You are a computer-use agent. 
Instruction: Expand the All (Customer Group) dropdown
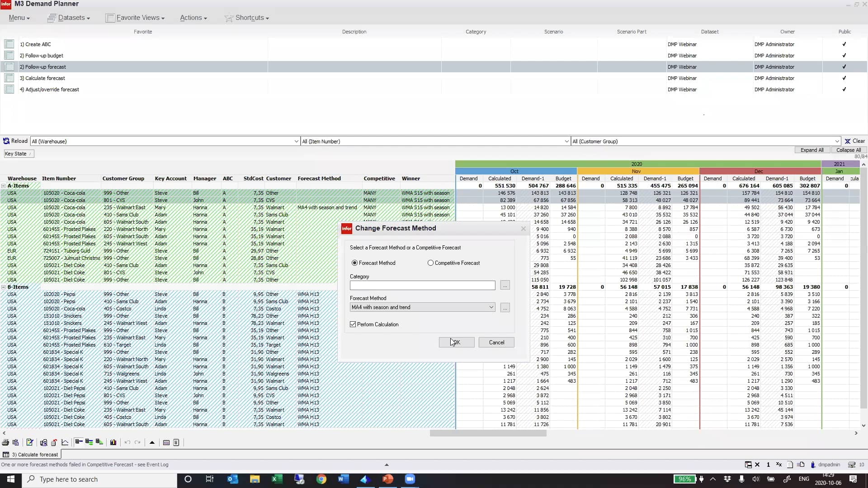pos(837,141)
